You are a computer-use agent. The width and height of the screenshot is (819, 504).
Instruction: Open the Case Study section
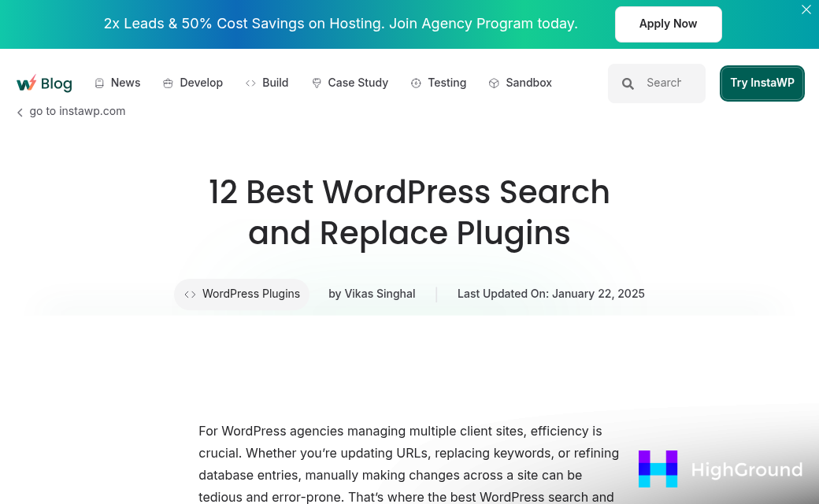[358, 82]
